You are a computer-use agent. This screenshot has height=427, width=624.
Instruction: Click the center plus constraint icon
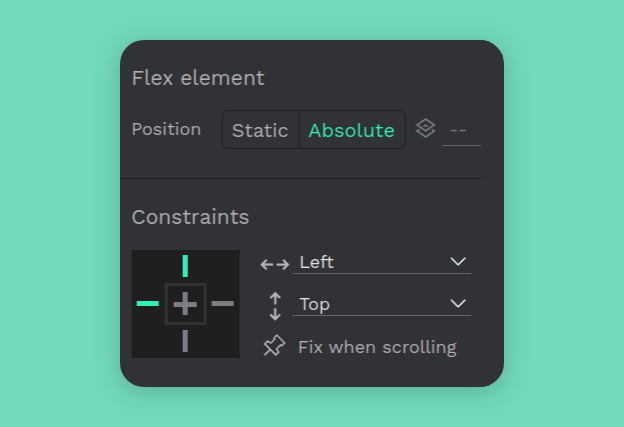tap(185, 303)
